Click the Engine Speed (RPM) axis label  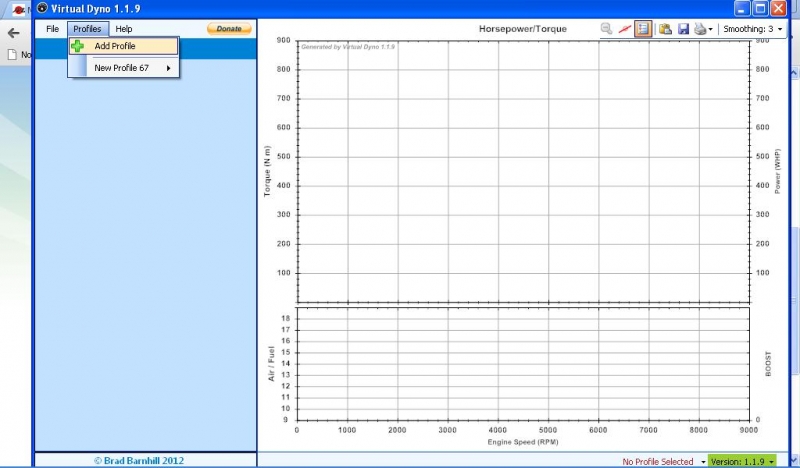(x=522, y=442)
